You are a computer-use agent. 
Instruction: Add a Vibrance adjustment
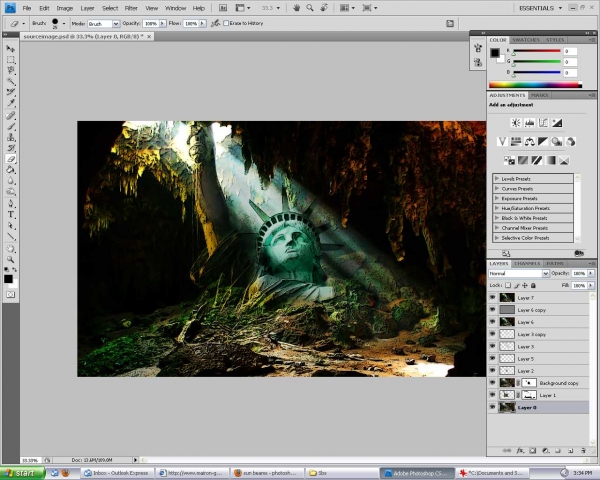(502, 142)
